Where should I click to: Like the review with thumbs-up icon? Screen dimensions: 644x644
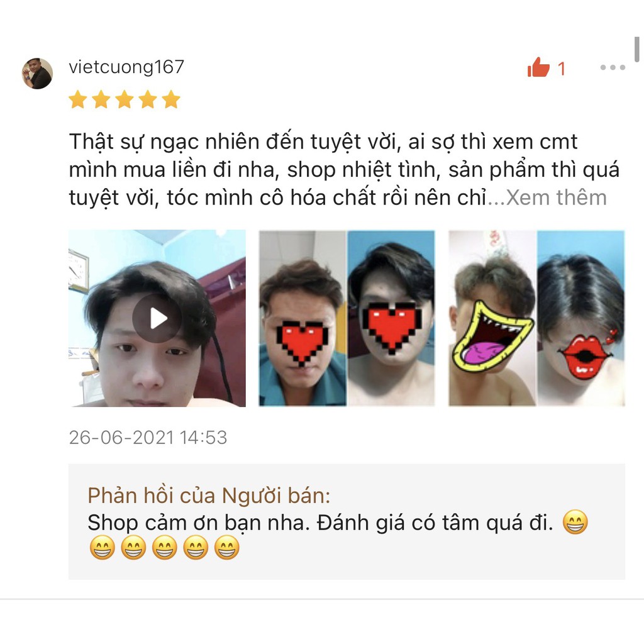point(538,67)
